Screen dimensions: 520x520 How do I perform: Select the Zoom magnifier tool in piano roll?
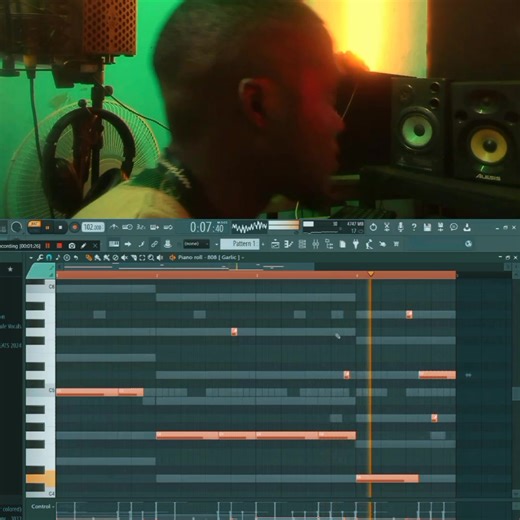click(x=151, y=258)
